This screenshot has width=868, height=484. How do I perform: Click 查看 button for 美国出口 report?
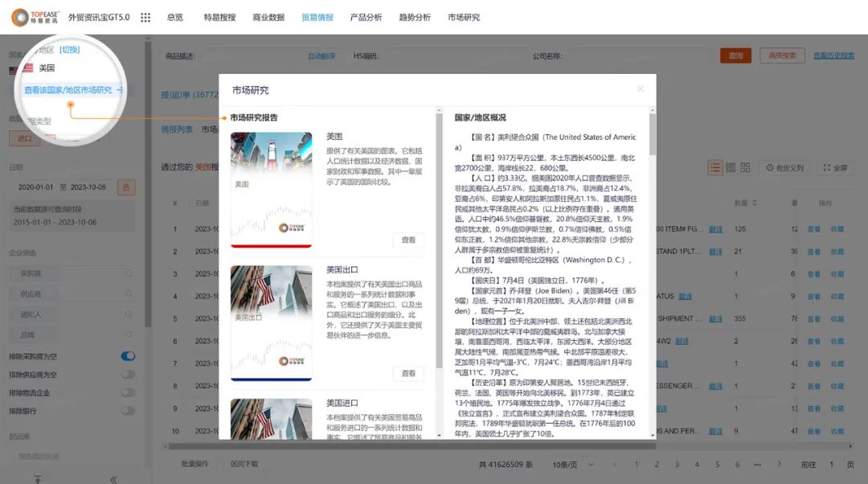[408, 373]
